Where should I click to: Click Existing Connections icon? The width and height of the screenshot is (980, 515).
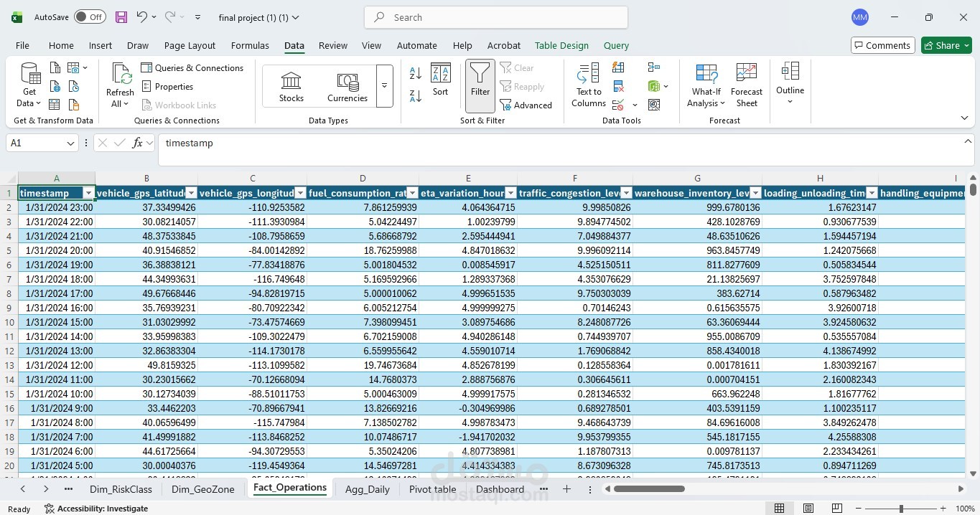click(x=74, y=105)
